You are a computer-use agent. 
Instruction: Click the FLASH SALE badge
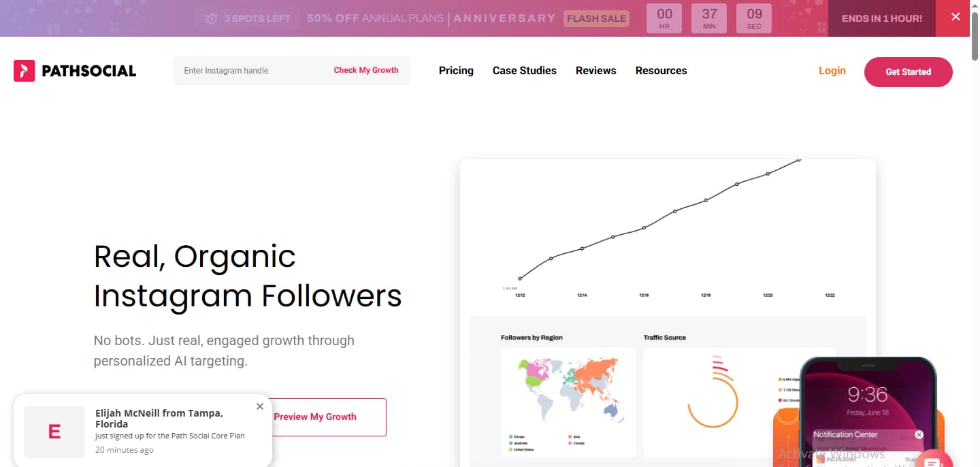pyautogui.click(x=595, y=18)
